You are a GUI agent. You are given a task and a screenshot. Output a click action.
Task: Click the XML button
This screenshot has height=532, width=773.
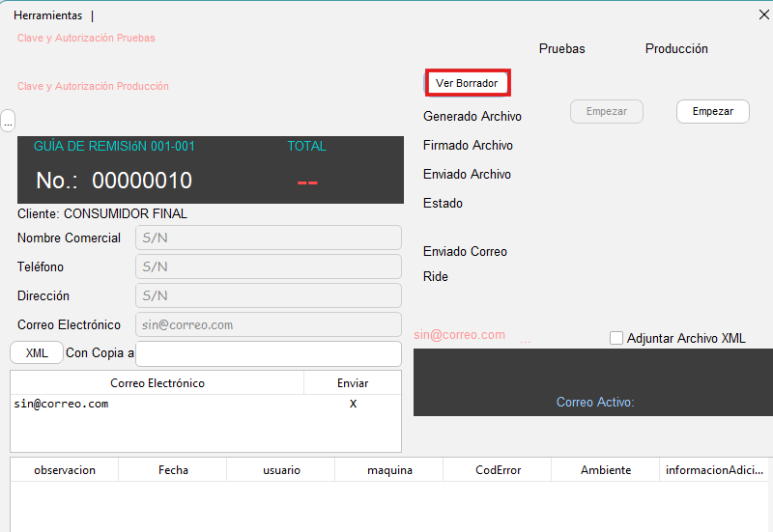pos(37,353)
